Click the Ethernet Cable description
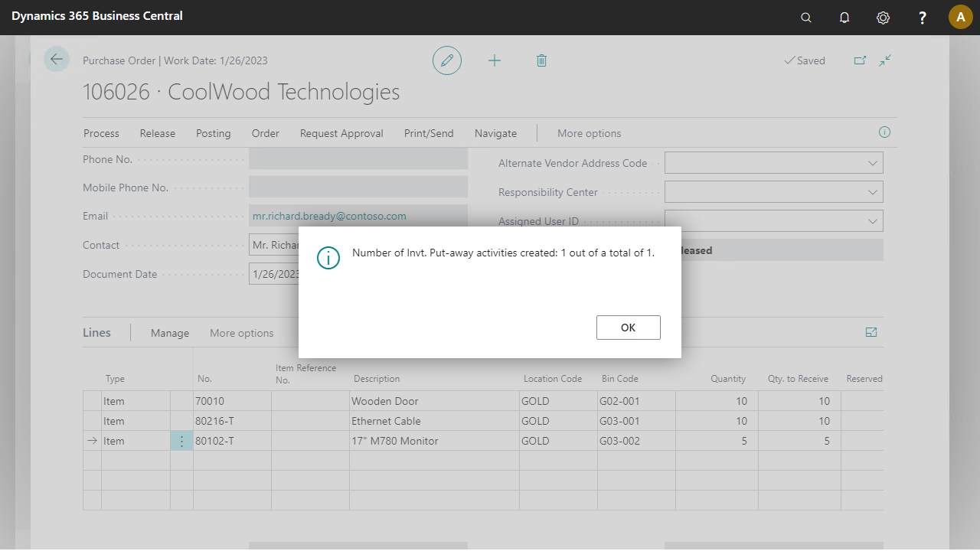The width and height of the screenshot is (980, 551). [x=386, y=421]
